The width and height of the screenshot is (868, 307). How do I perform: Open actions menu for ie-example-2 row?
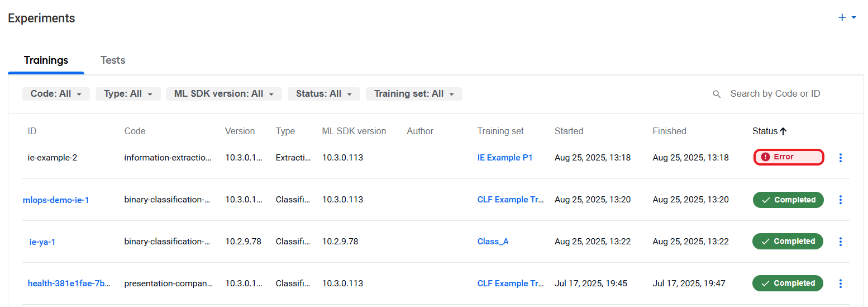click(x=841, y=158)
